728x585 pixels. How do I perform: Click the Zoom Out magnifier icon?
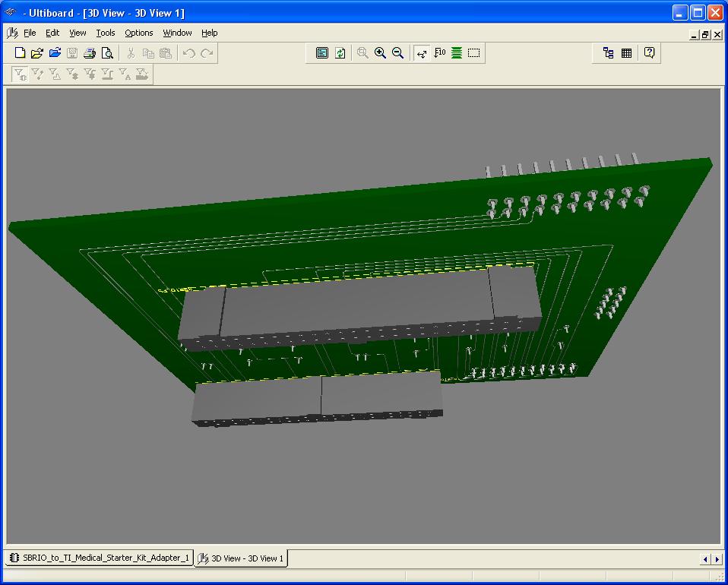pyautogui.click(x=397, y=53)
